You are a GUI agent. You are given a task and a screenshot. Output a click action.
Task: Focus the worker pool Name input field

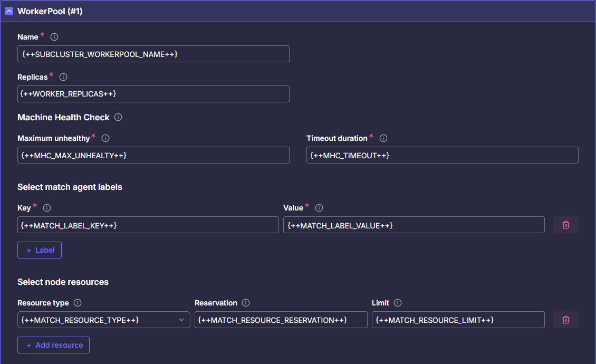(x=153, y=54)
